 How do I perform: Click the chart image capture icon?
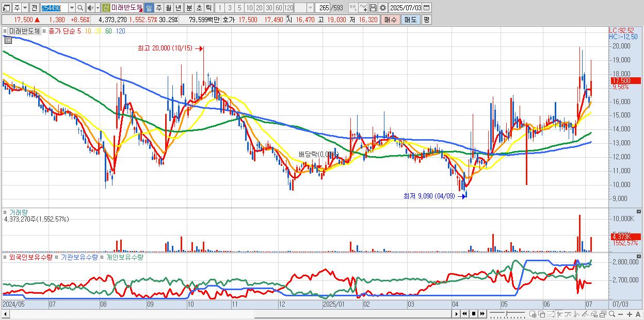point(603,314)
